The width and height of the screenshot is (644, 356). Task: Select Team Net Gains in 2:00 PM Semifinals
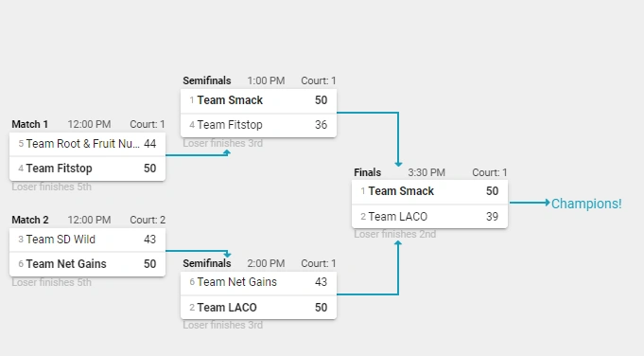pos(258,282)
